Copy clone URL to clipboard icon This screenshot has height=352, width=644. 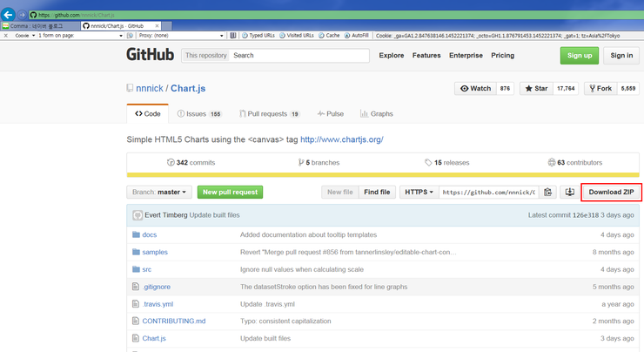tap(548, 192)
